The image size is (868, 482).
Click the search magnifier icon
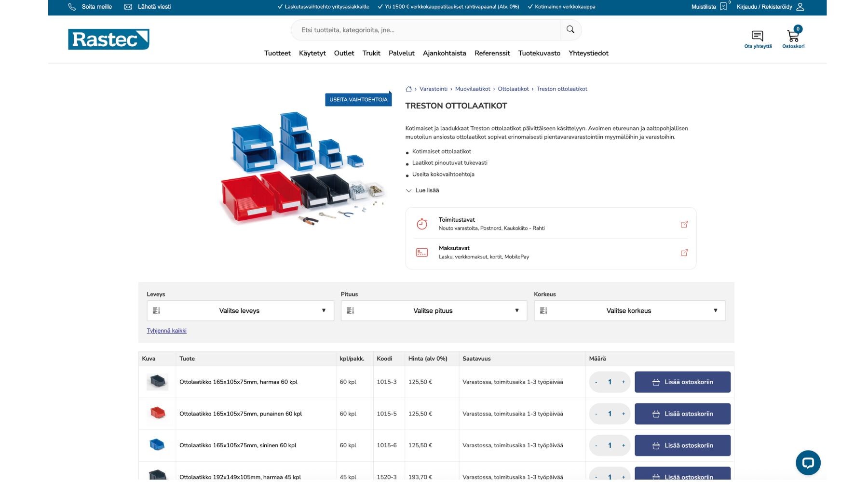pos(570,29)
